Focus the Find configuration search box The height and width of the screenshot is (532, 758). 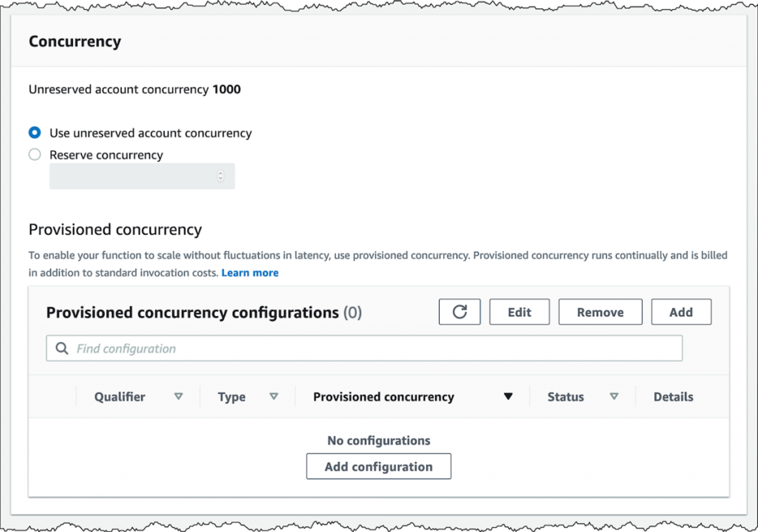[364, 348]
